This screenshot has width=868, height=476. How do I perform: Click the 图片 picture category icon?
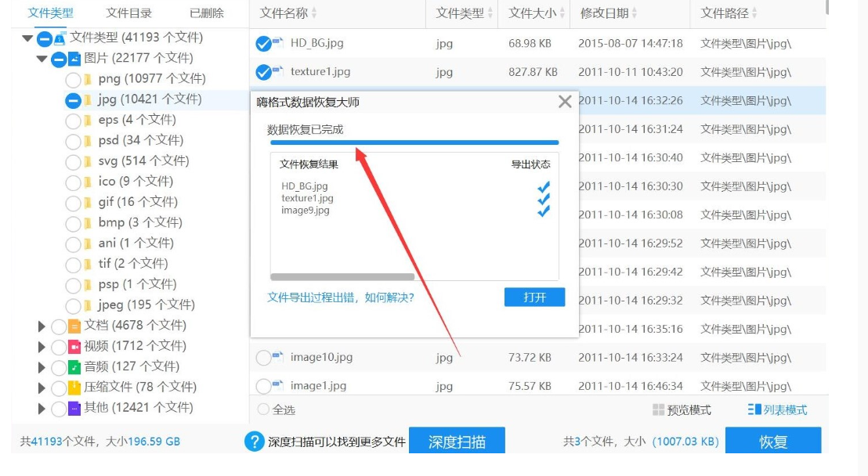[74, 58]
